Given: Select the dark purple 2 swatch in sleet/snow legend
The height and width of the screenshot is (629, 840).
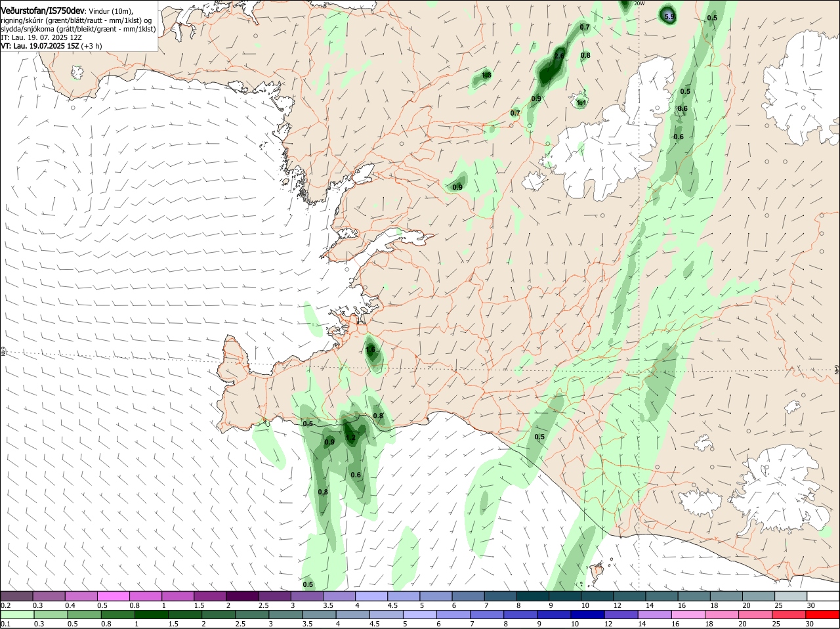Looking at the screenshot, I should click(241, 596).
